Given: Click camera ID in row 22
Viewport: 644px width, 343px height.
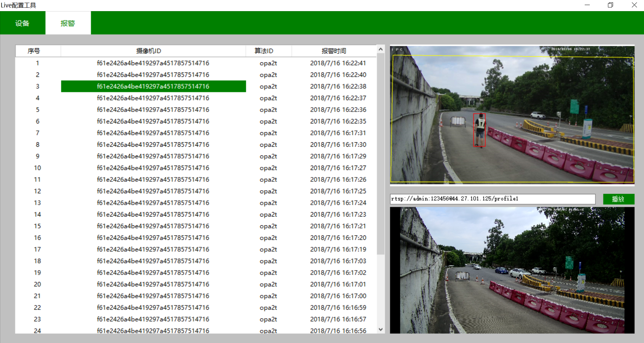Looking at the screenshot, I should click(153, 308).
